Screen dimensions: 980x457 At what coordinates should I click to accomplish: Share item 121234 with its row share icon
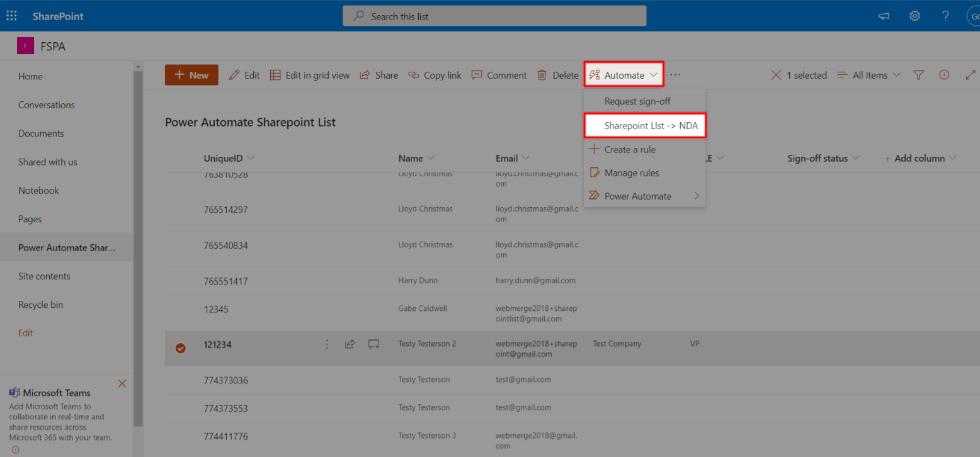[x=350, y=344]
